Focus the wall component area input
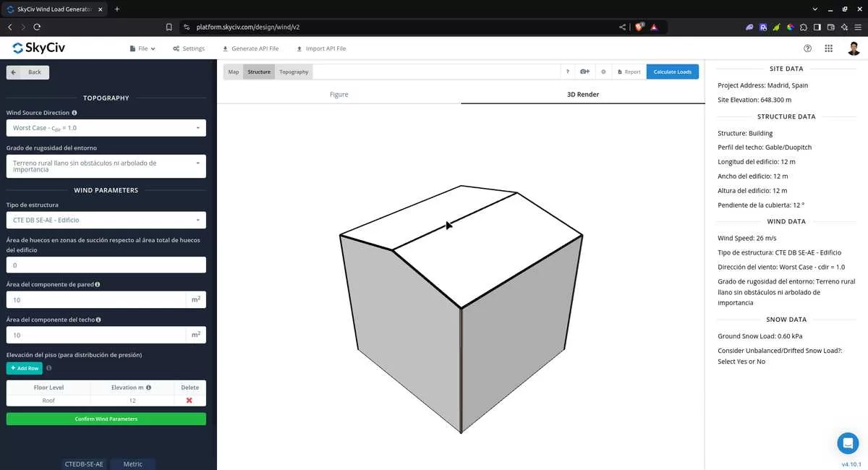 click(97, 299)
